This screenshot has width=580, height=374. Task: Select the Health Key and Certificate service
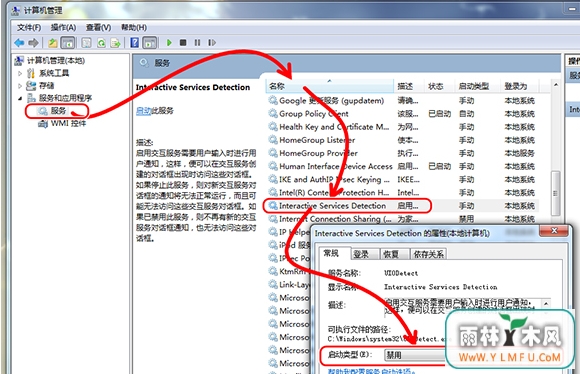click(403, 127)
